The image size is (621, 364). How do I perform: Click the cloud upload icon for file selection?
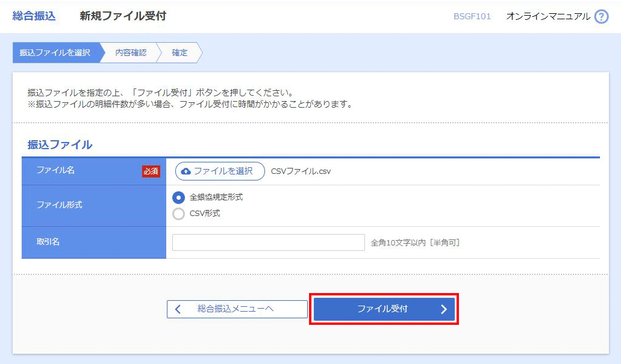pos(186,171)
